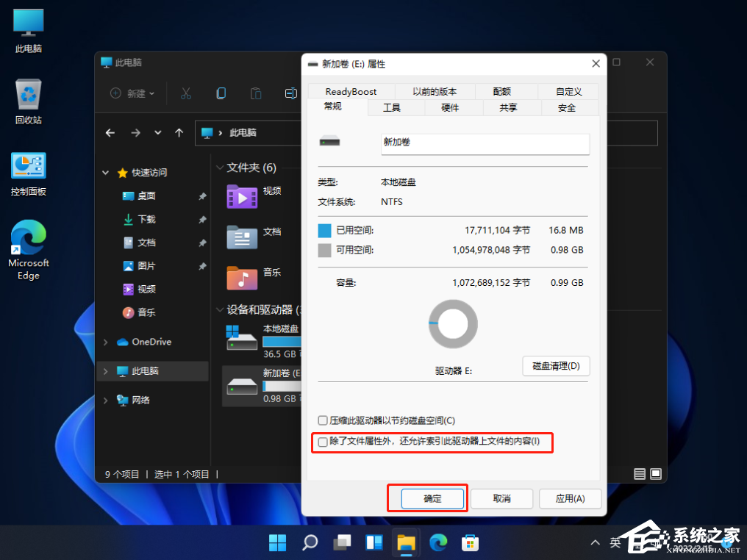Click the 磁盘清理(D) button
Screen dimensions: 747x560
[x=556, y=366]
